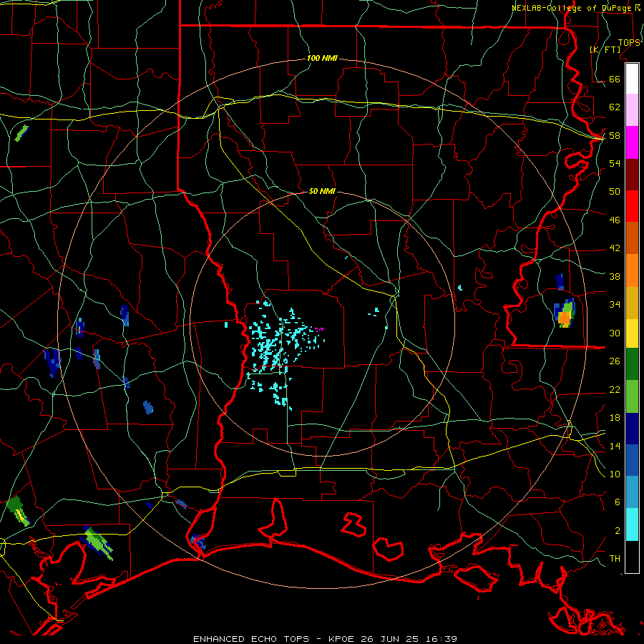Click legend value 50
Viewport: 644px width, 644px height.
[615, 191]
